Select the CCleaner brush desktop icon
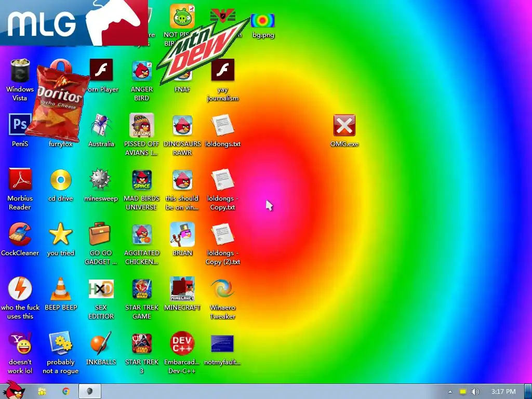532x399 pixels. point(20,234)
